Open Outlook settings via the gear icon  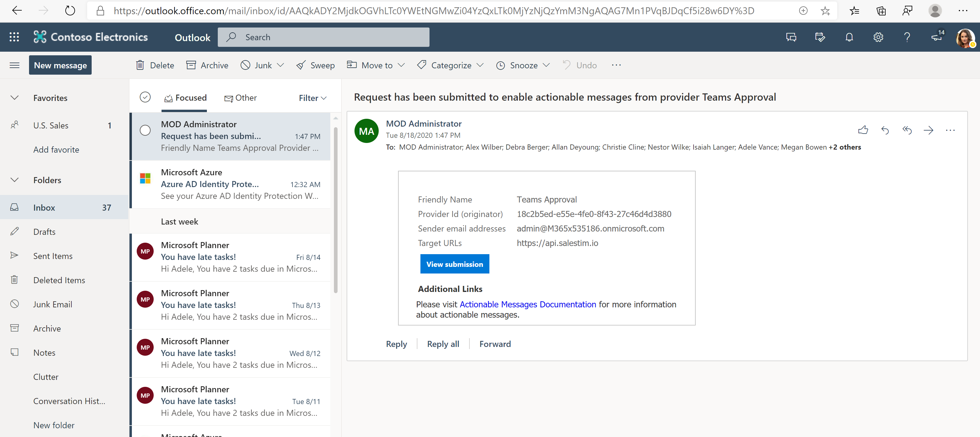(878, 37)
